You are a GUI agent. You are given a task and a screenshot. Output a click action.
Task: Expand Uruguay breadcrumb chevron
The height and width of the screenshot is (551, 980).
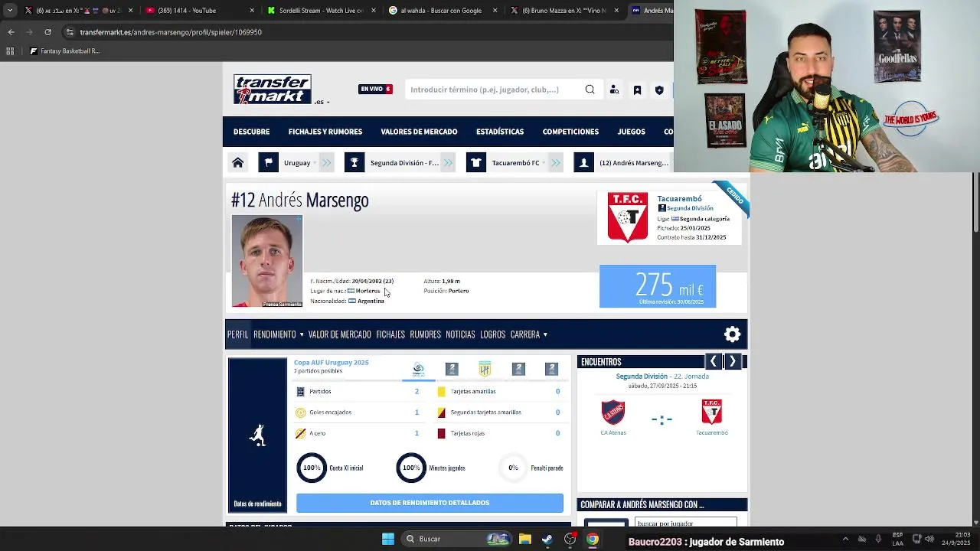[x=327, y=162]
